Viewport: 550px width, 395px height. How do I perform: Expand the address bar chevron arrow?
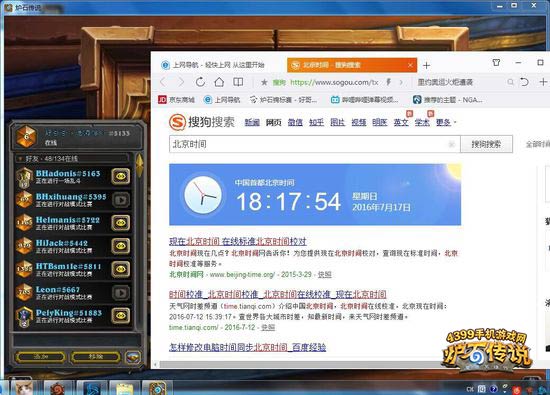click(401, 82)
